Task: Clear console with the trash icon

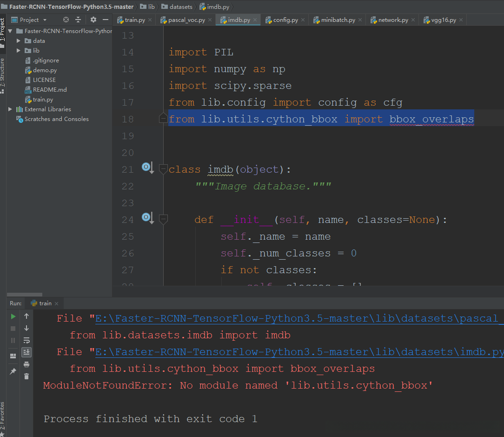Action: [x=27, y=376]
